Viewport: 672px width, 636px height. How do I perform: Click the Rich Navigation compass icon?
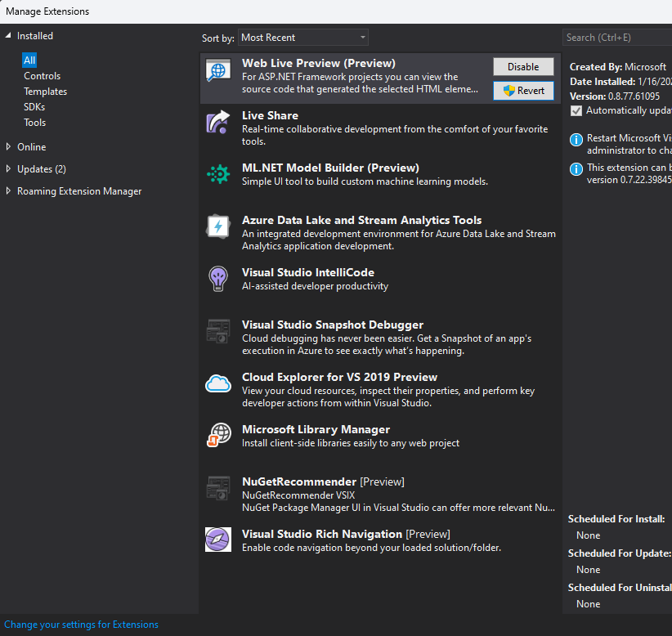pos(218,540)
